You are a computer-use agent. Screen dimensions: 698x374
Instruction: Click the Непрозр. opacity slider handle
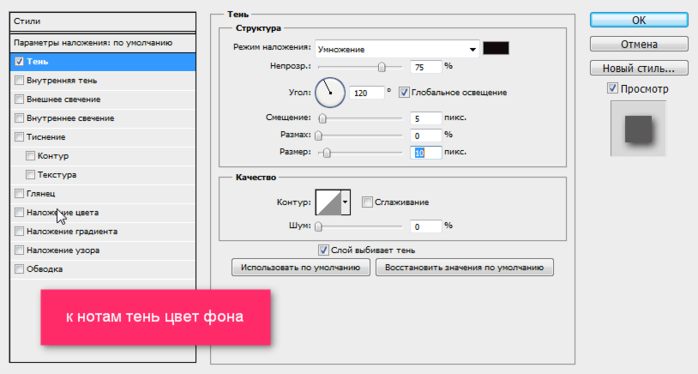coord(381,67)
